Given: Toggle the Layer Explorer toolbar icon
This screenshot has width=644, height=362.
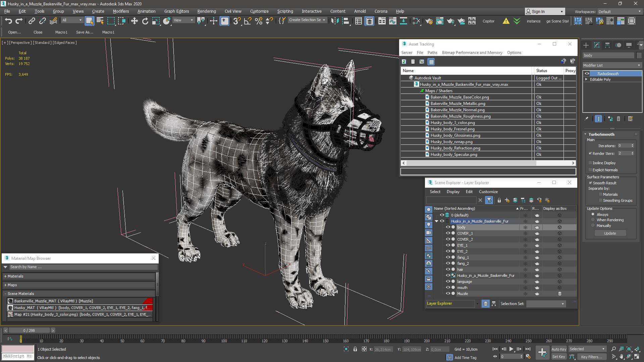Looking at the screenshot, I should point(369,21).
